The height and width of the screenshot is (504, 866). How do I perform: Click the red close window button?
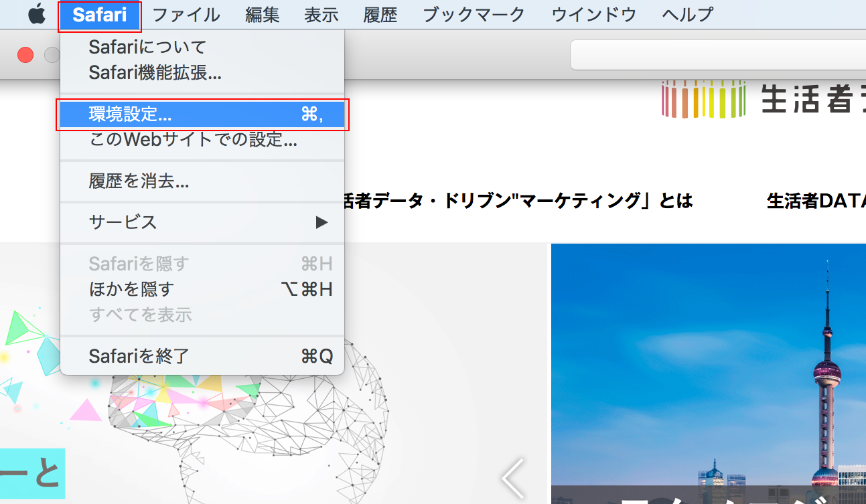(x=25, y=55)
